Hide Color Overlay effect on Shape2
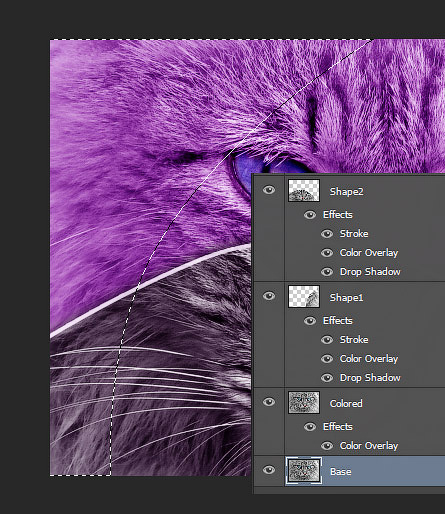 pyautogui.click(x=327, y=253)
